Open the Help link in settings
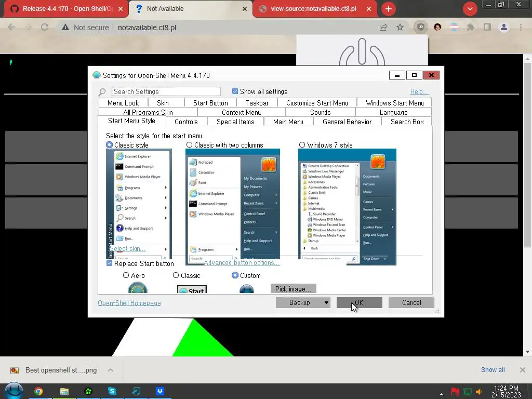532x399 pixels. (419, 91)
